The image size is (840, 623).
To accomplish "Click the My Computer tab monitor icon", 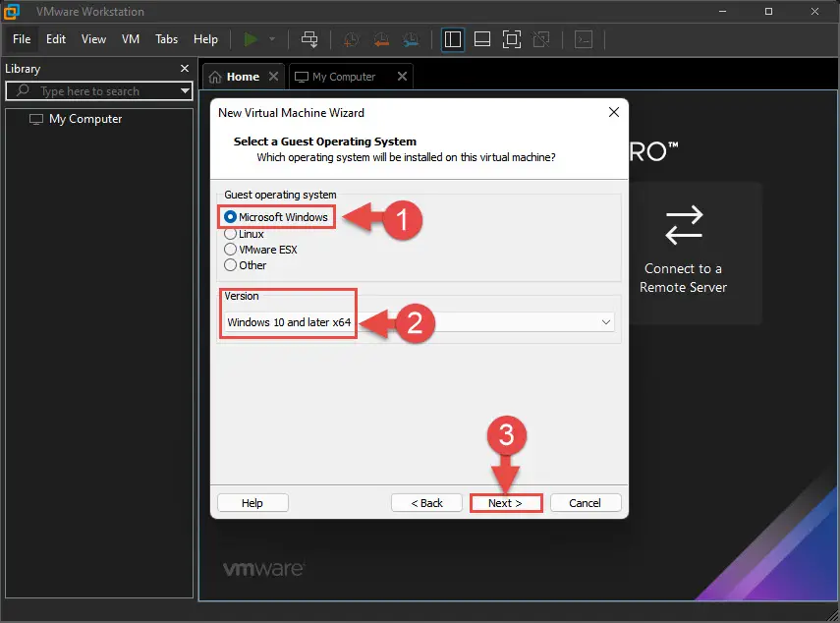I will click(x=302, y=78).
